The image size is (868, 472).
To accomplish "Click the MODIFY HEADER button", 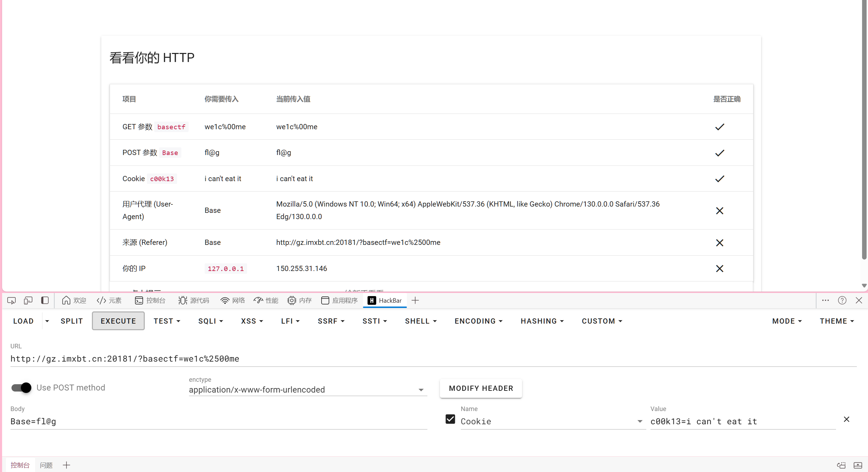I will 481,388.
